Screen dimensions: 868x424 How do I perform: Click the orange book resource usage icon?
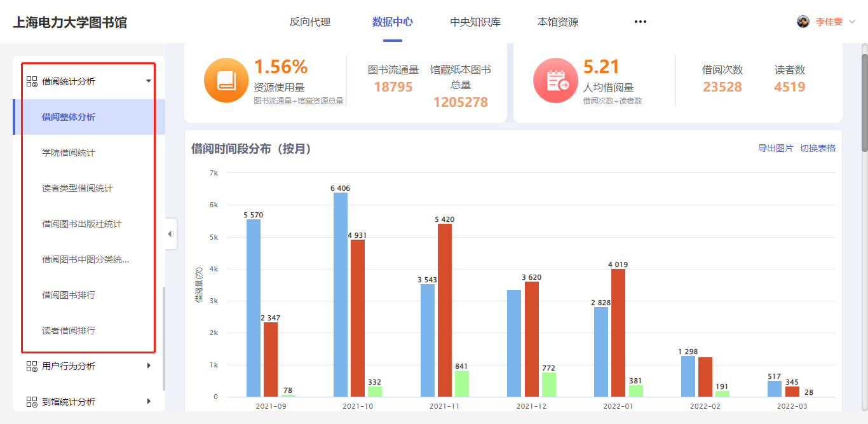point(226,80)
